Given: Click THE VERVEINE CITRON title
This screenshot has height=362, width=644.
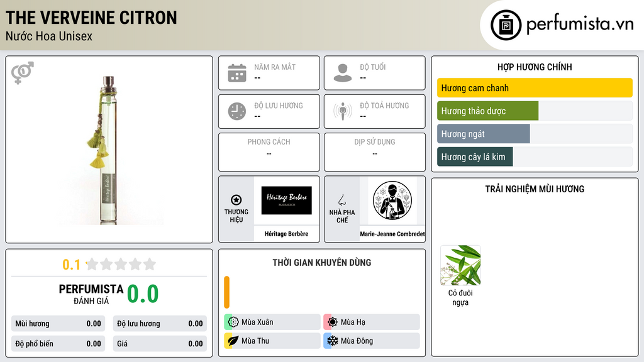Looking at the screenshot, I should tap(91, 18).
